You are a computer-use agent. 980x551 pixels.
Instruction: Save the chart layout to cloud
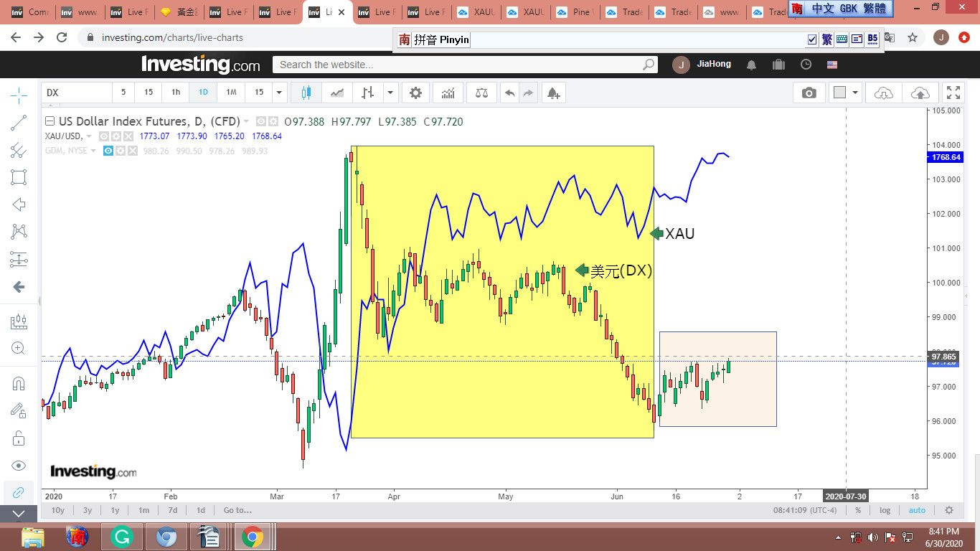point(920,93)
